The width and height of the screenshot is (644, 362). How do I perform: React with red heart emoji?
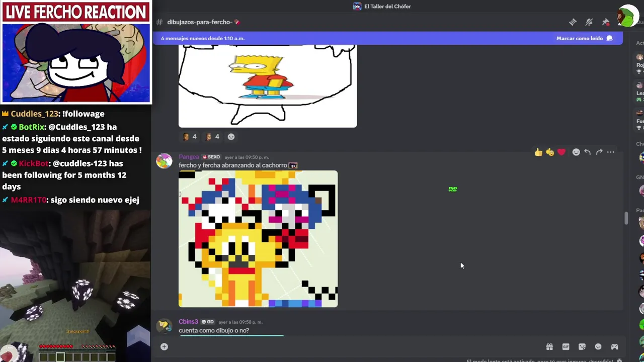coord(561,152)
